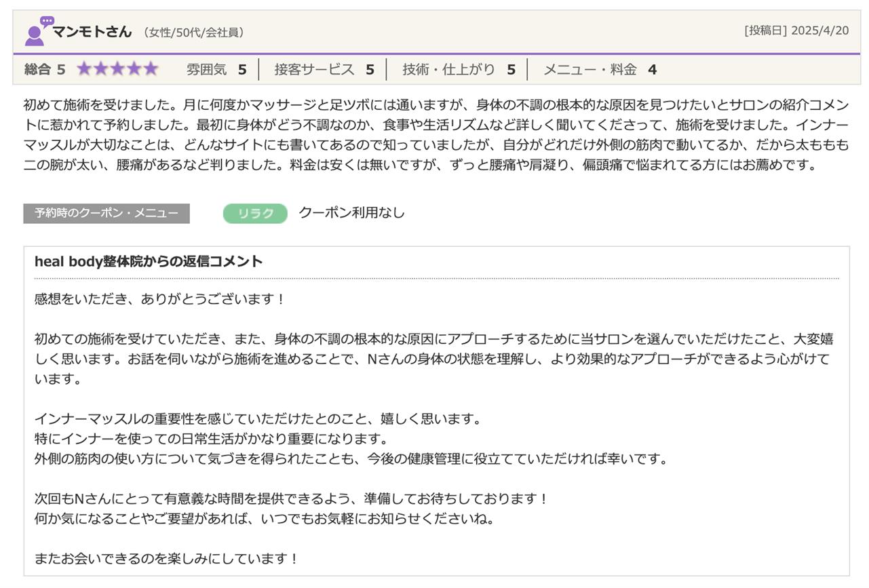This screenshot has height=588, width=869.
Task: Click the クーポン利用なし text
Action: [351, 213]
